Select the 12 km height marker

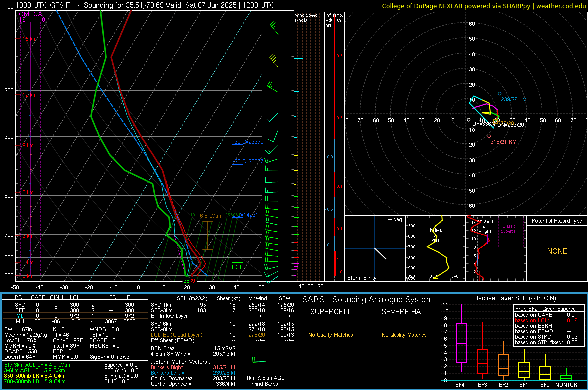click(29, 95)
